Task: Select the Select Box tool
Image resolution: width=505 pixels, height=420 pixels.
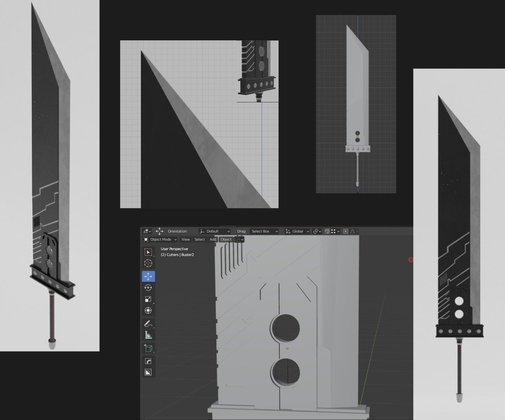Action: 148,252
